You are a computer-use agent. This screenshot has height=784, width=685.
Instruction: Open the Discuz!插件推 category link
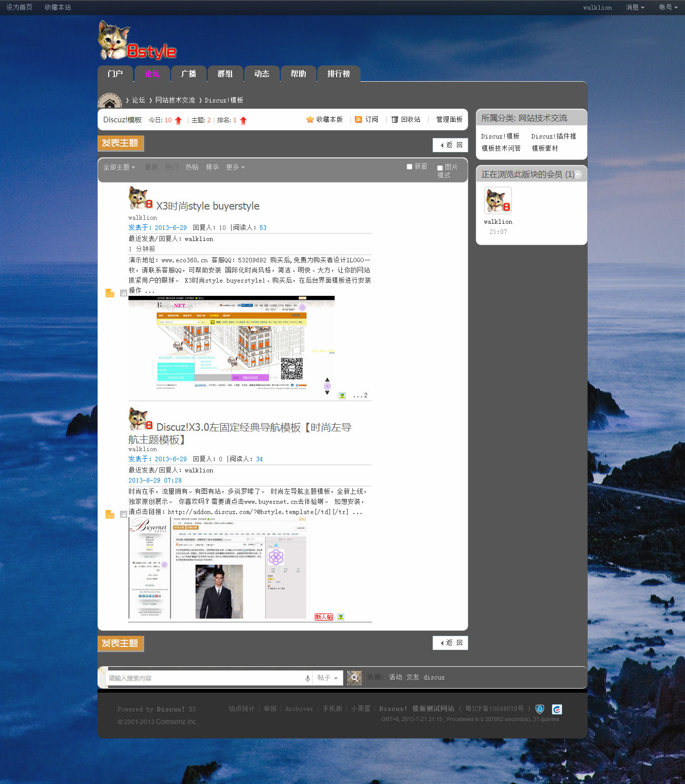pos(553,137)
